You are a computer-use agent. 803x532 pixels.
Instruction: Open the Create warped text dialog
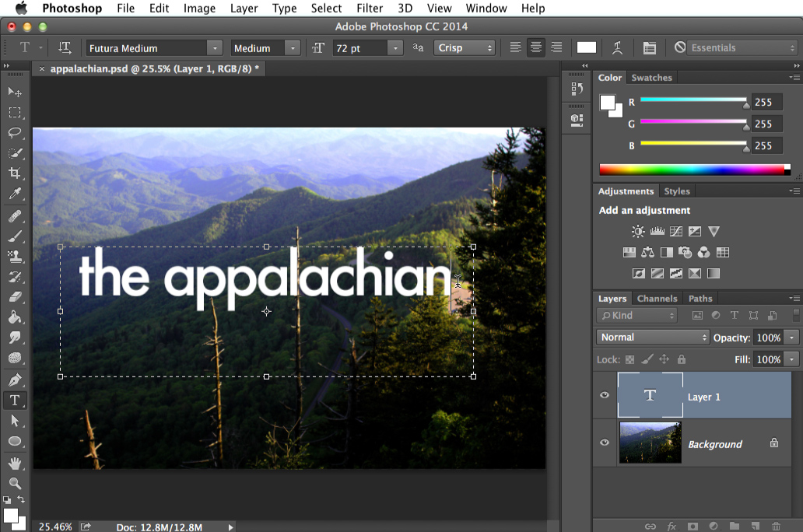(618, 47)
